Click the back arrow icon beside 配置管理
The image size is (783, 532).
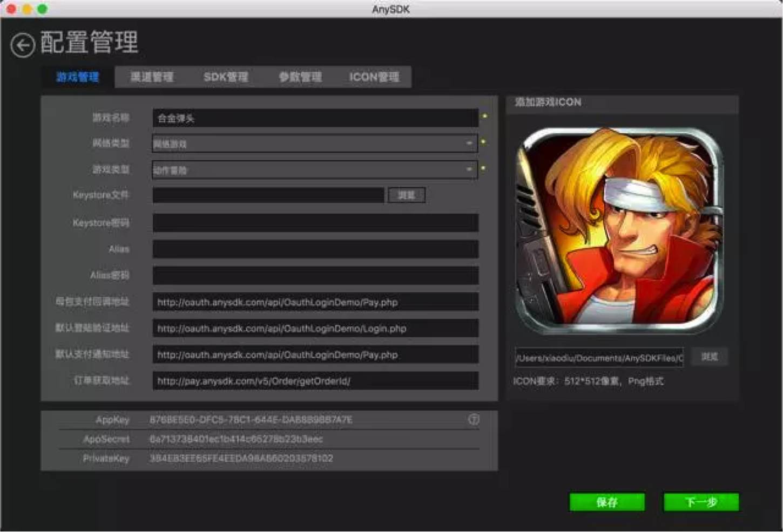click(x=23, y=45)
